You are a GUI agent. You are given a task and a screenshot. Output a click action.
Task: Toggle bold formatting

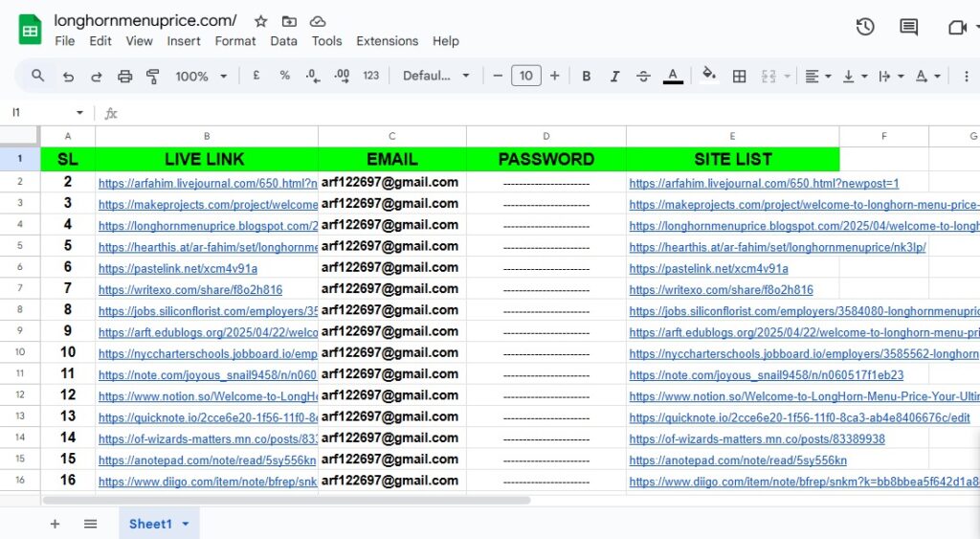[x=587, y=77]
